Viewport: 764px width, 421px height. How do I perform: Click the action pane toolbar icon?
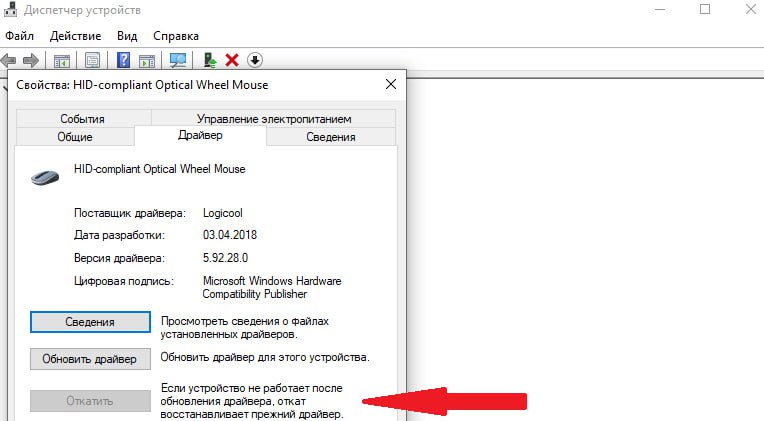coord(147,60)
